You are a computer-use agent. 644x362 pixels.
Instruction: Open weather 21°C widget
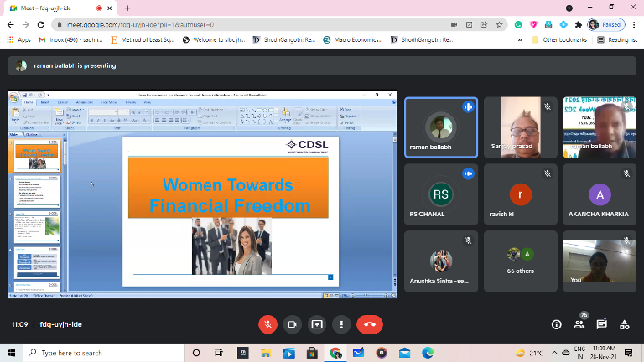pos(530,353)
